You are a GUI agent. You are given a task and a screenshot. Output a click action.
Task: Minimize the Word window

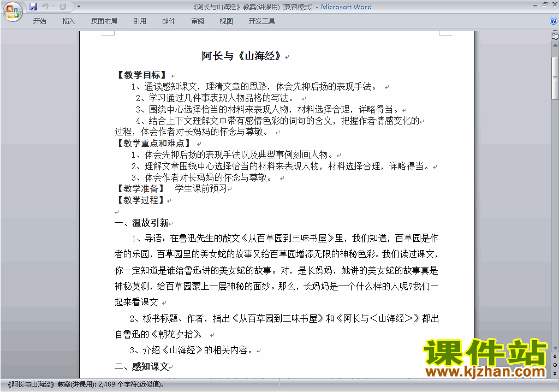(535, 5)
